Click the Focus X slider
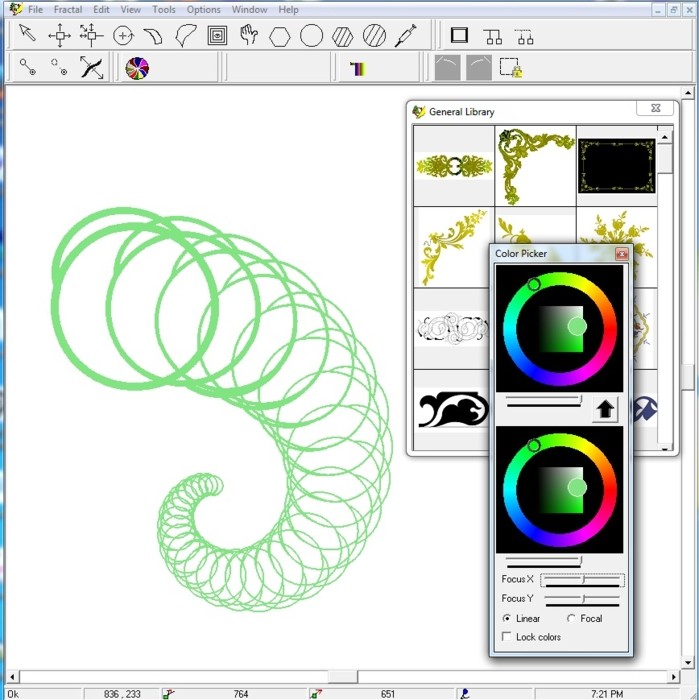This screenshot has height=700, width=699. (x=582, y=580)
